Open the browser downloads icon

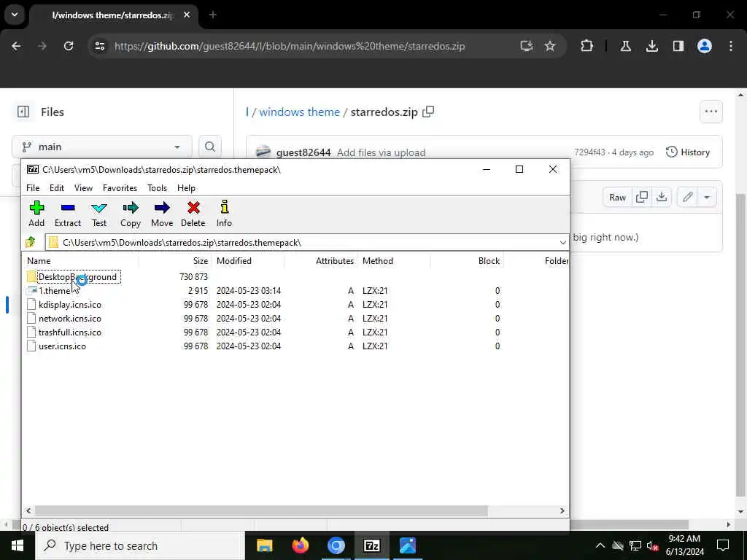click(x=651, y=46)
